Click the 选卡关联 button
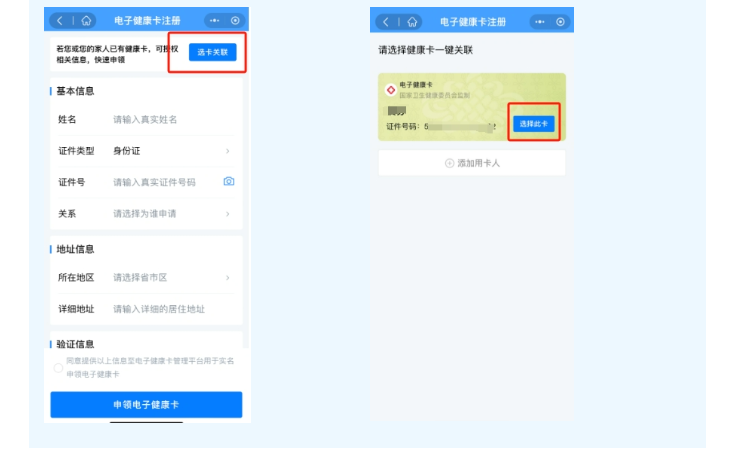The height and width of the screenshot is (462, 742). 212,52
